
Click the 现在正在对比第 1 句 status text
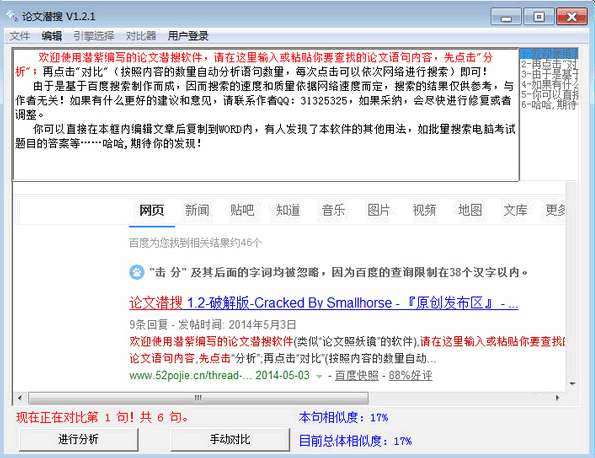(x=102, y=418)
